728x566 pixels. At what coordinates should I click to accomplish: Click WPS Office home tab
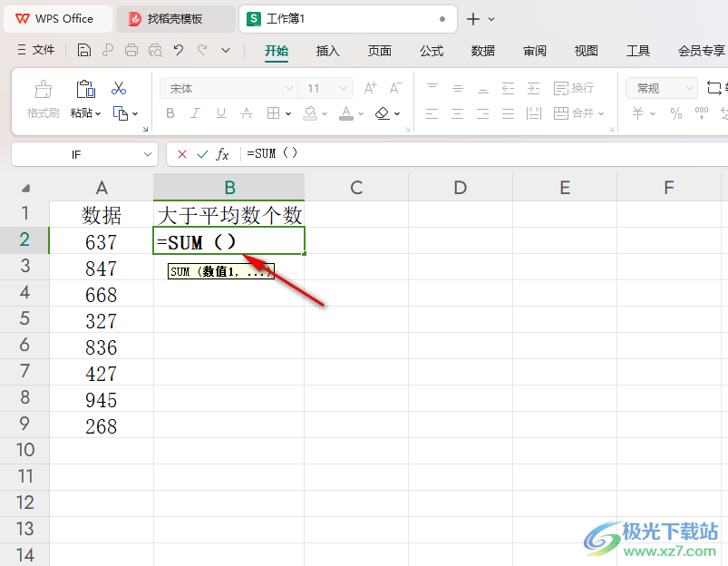click(x=58, y=19)
